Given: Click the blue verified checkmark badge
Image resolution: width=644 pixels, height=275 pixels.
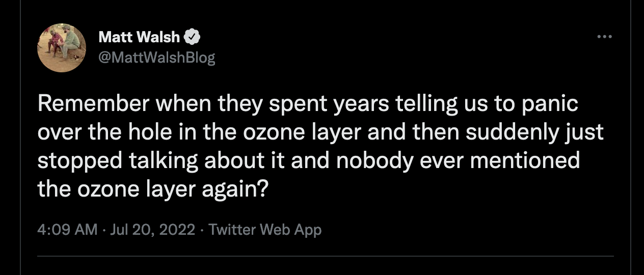Looking at the screenshot, I should tap(192, 37).
